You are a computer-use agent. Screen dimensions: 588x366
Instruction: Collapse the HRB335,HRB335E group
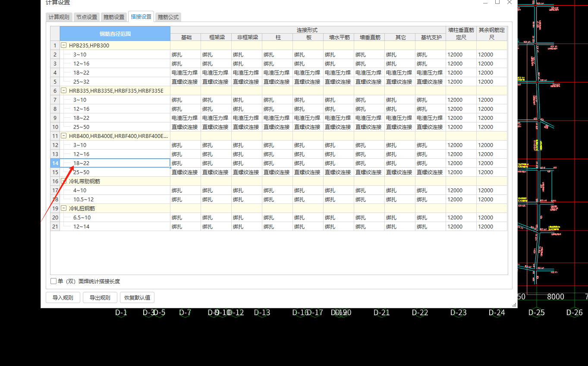[x=63, y=91]
